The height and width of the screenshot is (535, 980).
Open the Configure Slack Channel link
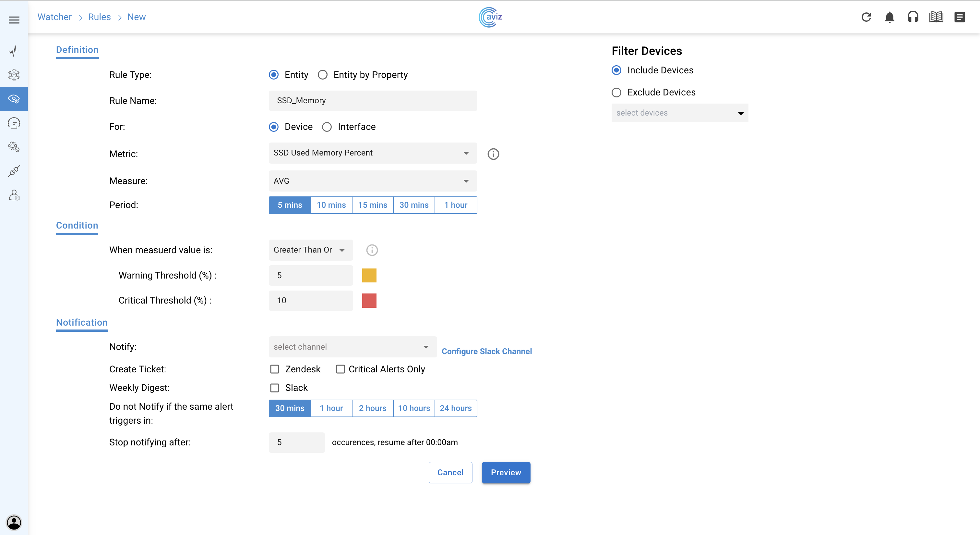486,351
